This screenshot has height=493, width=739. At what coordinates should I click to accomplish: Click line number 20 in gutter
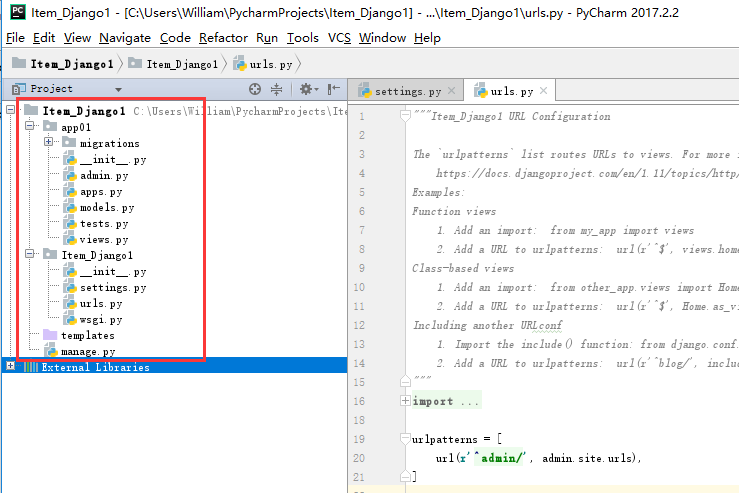tap(359, 458)
